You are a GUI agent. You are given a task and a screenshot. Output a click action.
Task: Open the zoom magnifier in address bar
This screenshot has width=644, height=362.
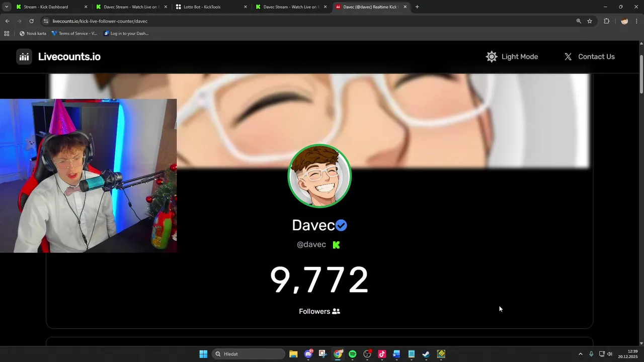click(579, 21)
